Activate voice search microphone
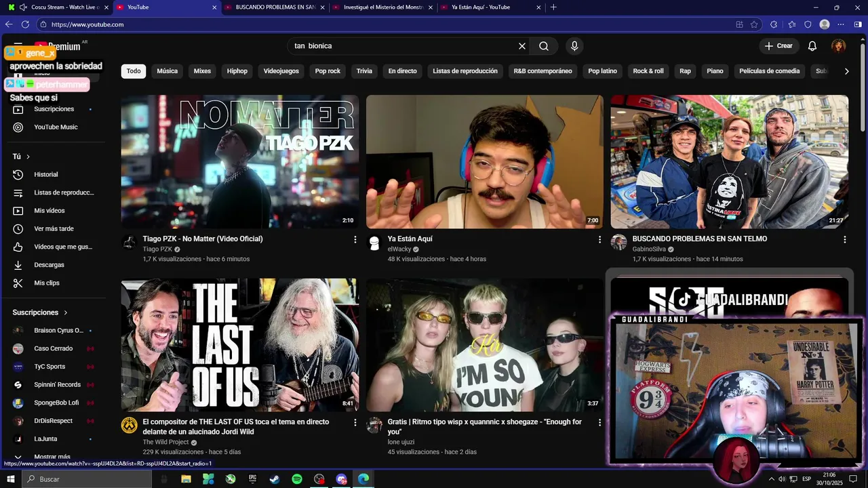The height and width of the screenshot is (488, 868). point(574,46)
